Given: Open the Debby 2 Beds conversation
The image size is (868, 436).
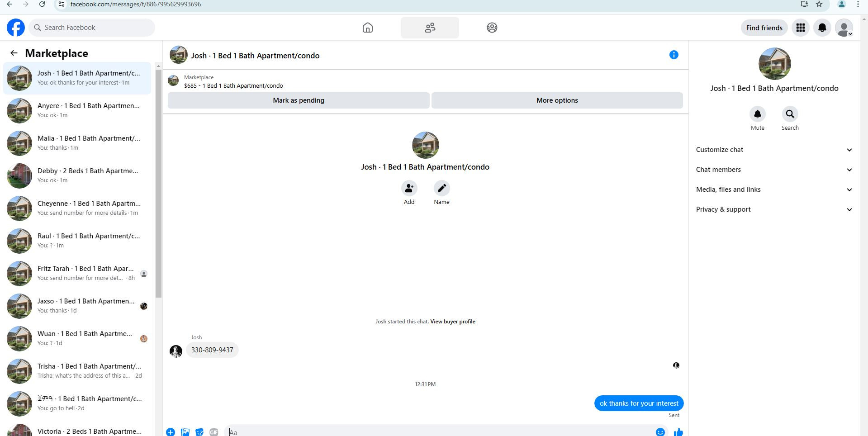Looking at the screenshot, I should 77,176.
